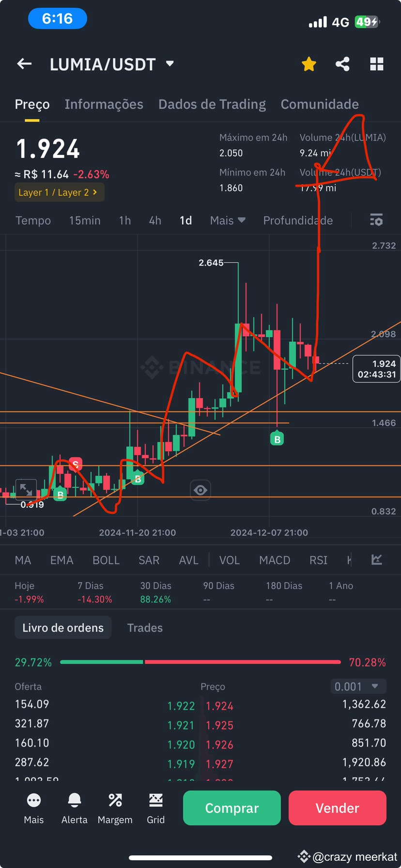Tap the Vender button
The image size is (401, 868).
338,808
